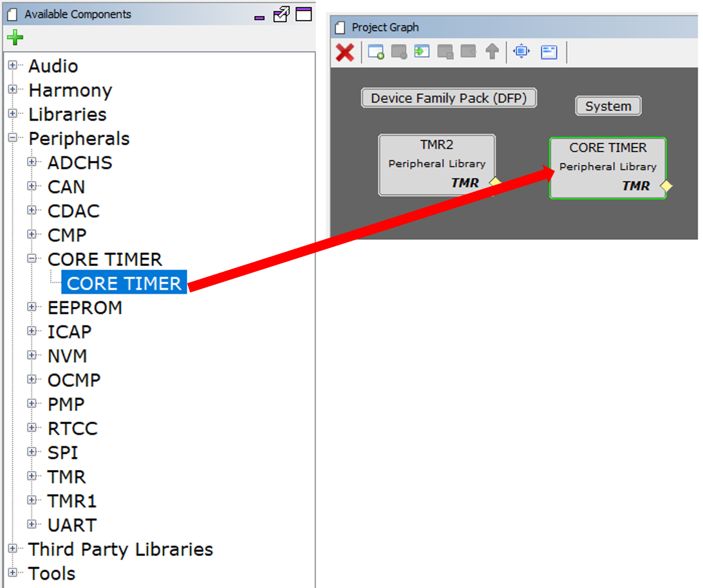Select the zoom to fit graph icon

pos(521,52)
